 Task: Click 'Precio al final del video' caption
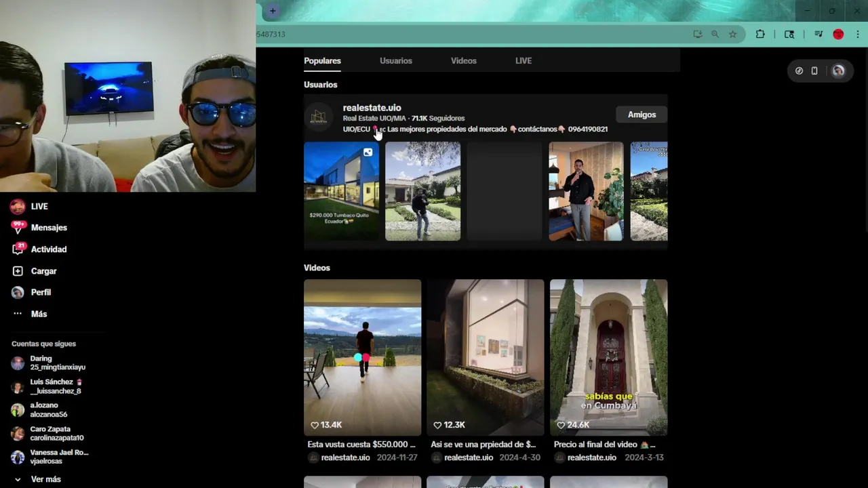point(605,445)
